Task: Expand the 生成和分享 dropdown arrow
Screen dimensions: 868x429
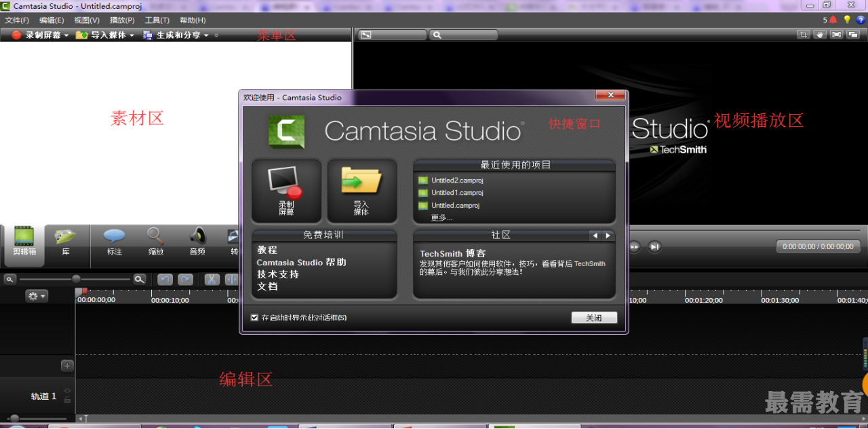Action: pyautogui.click(x=206, y=35)
